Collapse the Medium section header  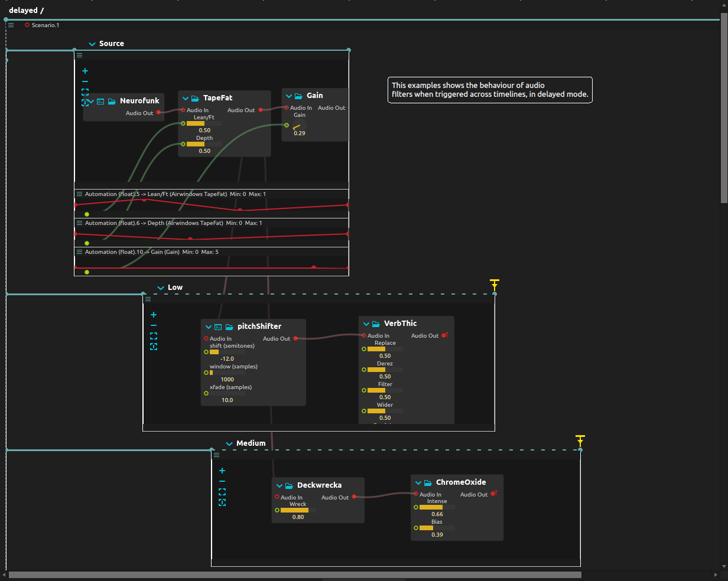[x=229, y=443]
